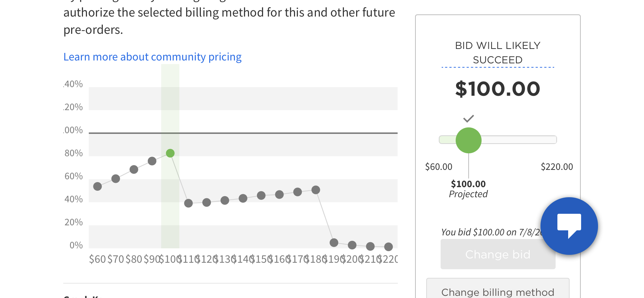Click Change billing method button

click(x=498, y=291)
